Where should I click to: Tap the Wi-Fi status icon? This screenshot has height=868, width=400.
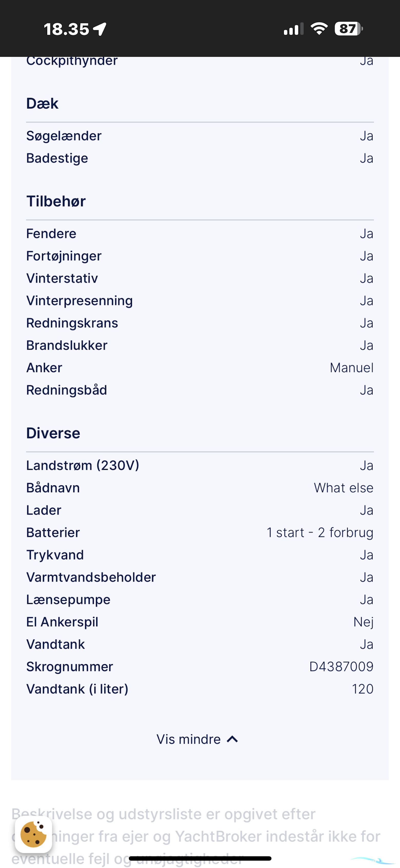click(319, 29)
